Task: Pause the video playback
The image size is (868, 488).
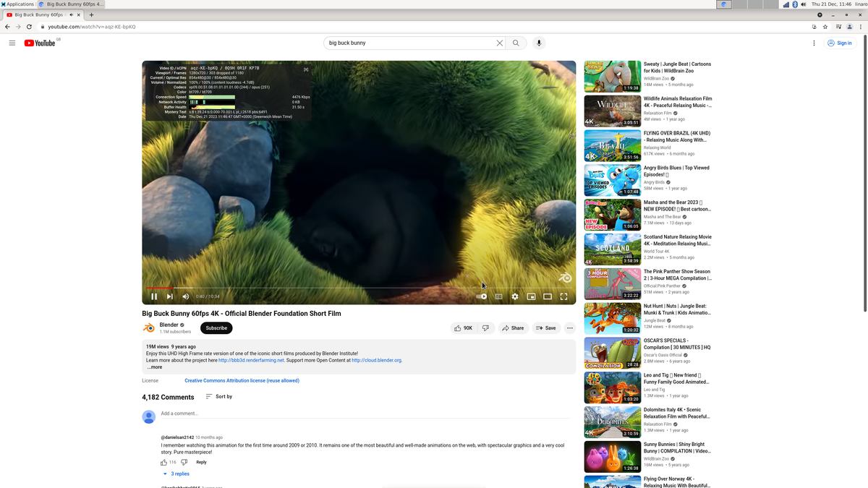Action: 154,296
